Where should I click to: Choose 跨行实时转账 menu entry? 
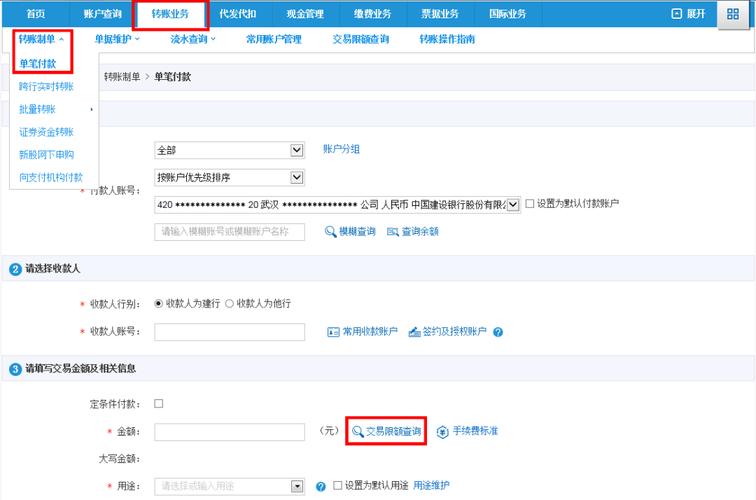coord(46,86)
